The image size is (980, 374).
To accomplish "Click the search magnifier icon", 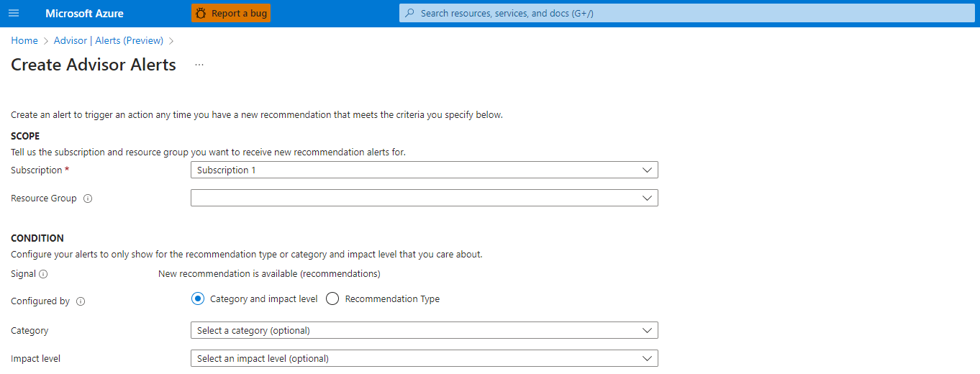I will [x=410, y=14].
